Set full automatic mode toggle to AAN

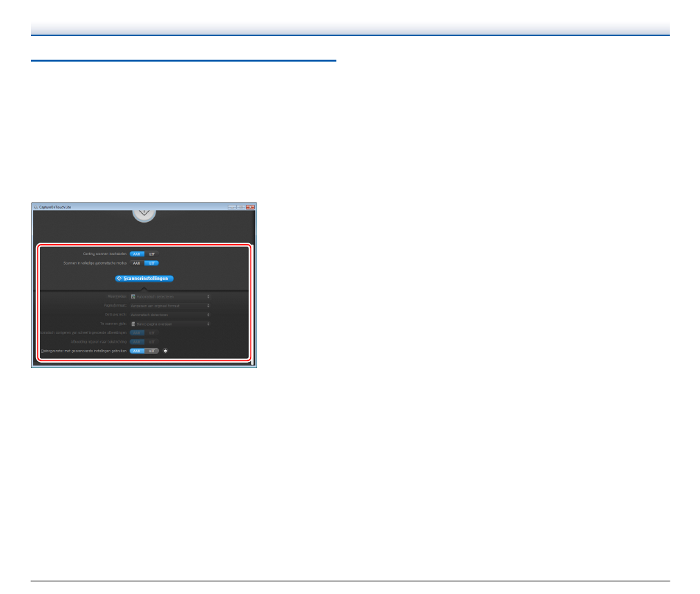pyautogui.click(x=136, y=263)
